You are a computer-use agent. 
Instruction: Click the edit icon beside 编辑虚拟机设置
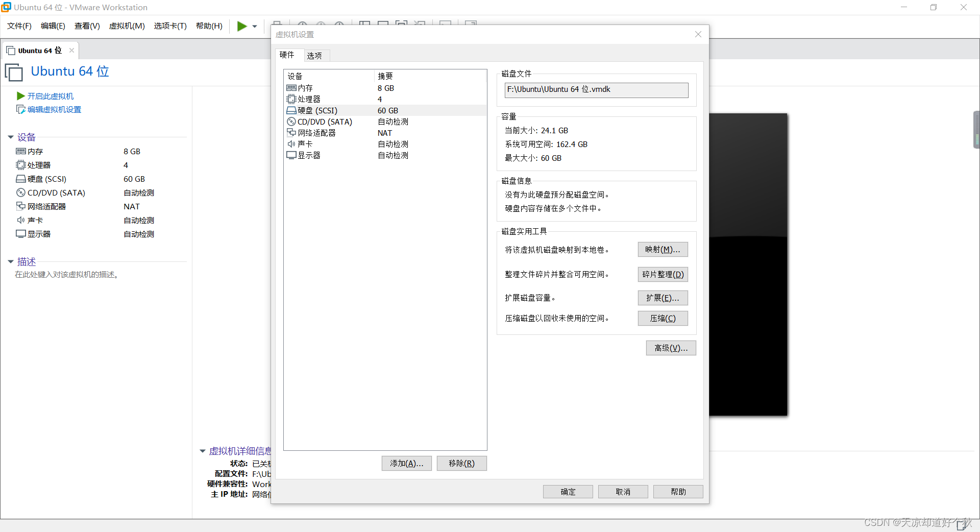(21, 109)
